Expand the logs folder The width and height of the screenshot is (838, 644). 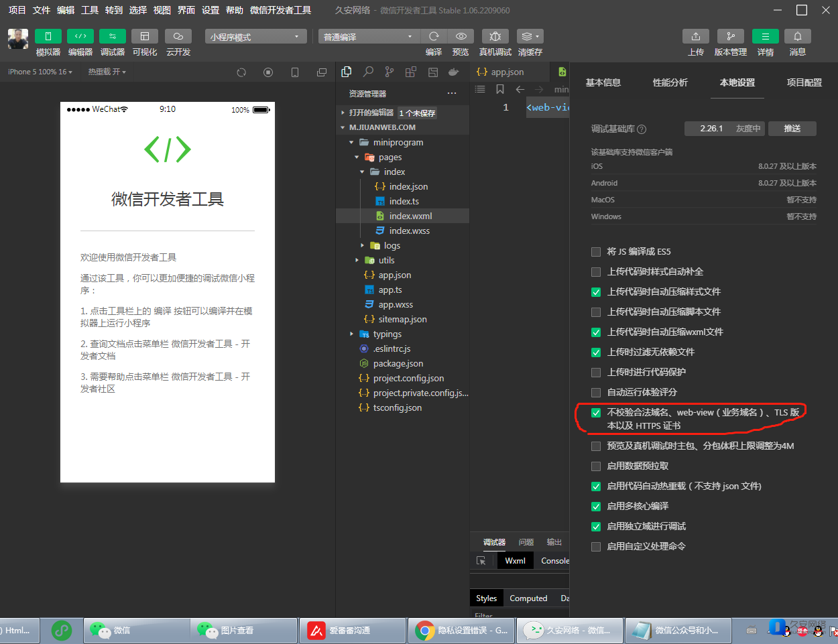(x=362, y=246)
